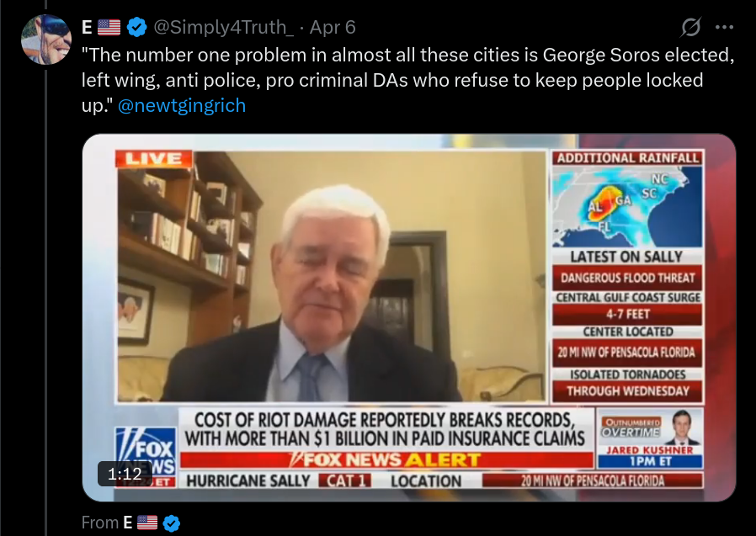The width and height of the screenshot is (756, 536).
Task: Open the three-dot more options menu
Action: click(x=724, y=28)
